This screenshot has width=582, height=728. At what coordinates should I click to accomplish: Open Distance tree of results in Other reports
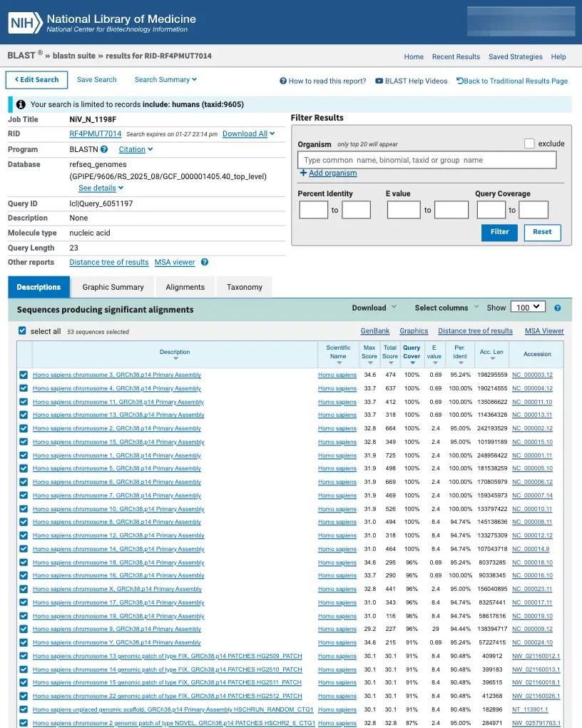tap(108, 263)
